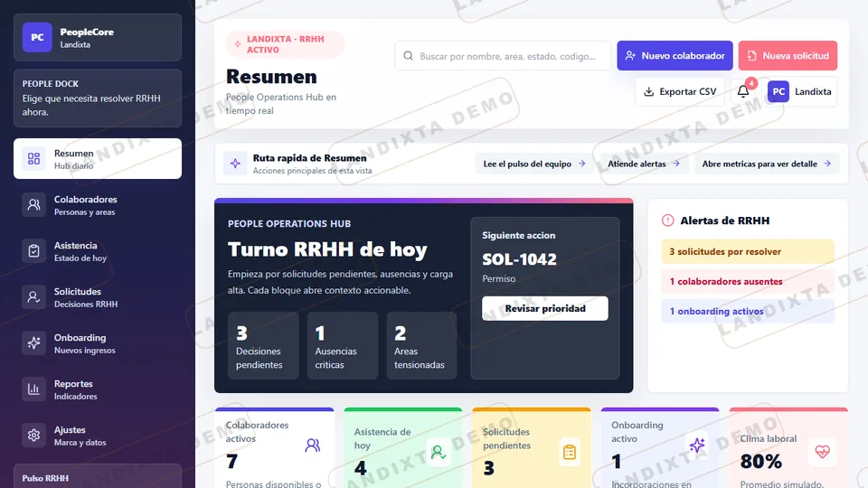Viewport: 868px width, 488px height.
Task: Open the Solicitudes pendientes metric card
Action: 532,448
